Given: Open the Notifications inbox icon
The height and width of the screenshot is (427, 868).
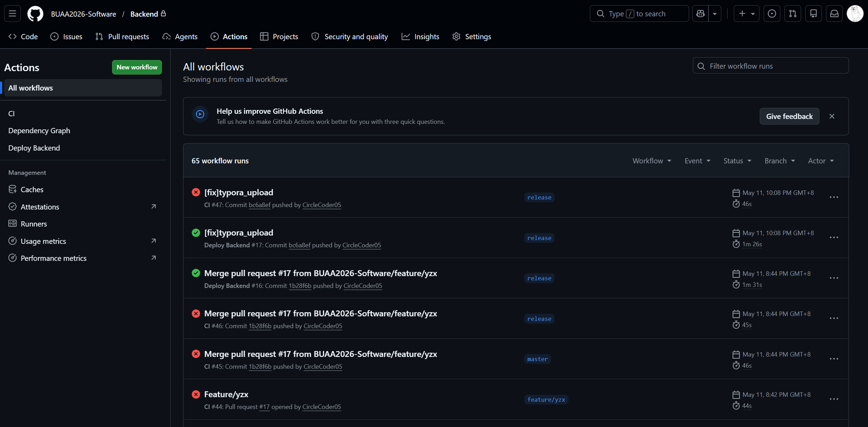Looking at the screenshot, I should tap(834, 14).
